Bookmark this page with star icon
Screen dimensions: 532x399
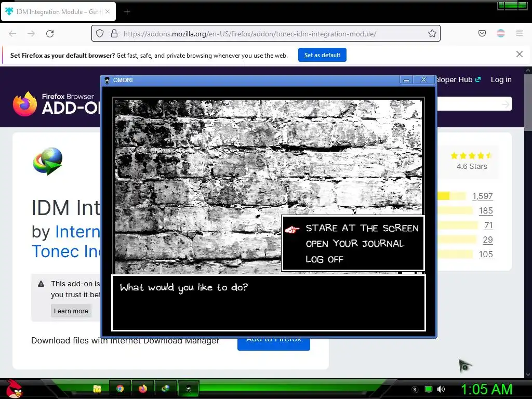coord(432,33)
